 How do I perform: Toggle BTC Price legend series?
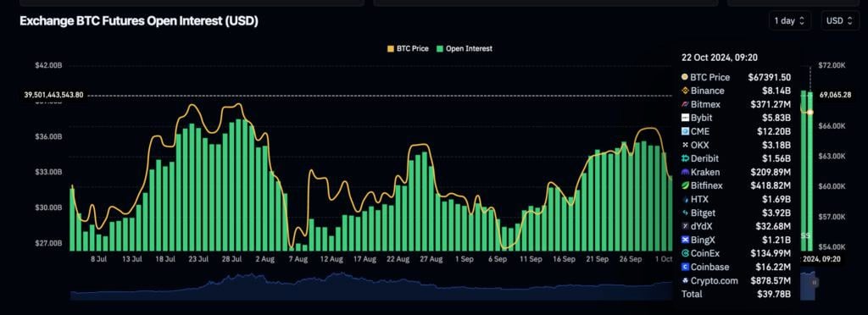408,48
